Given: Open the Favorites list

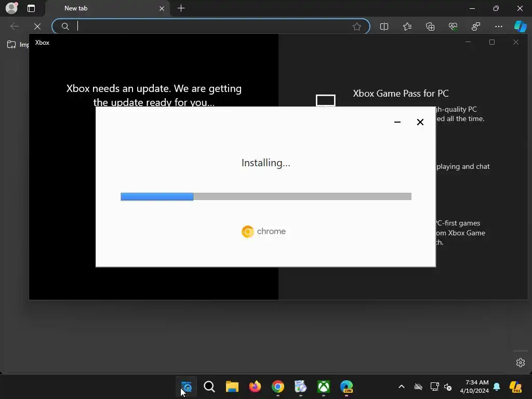Looking at the screenshot, I should tap(407, 26).
